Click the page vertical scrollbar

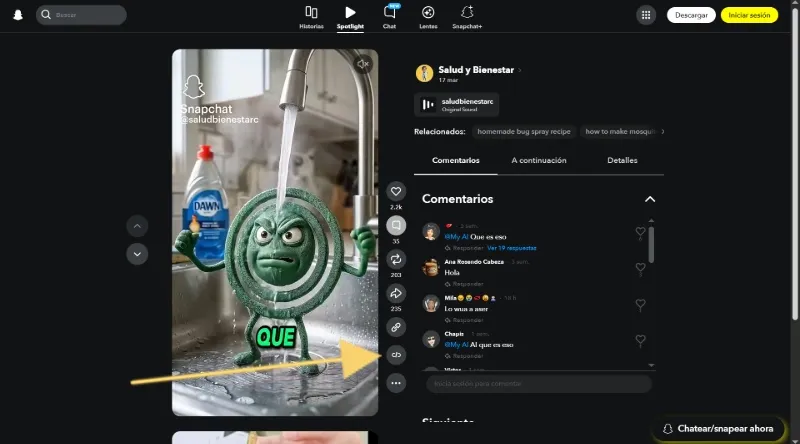point(795,163)
